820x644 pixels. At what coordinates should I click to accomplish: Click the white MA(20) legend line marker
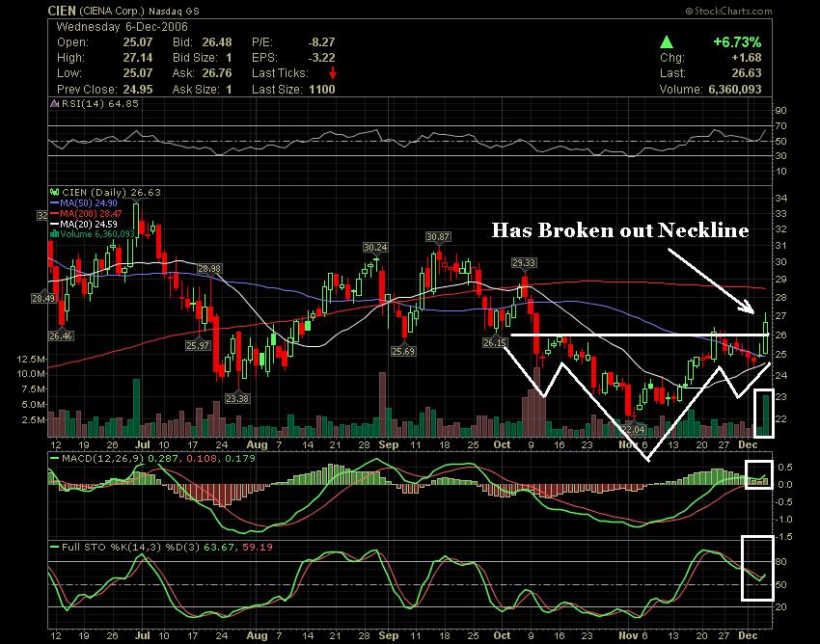pos(54,224)
